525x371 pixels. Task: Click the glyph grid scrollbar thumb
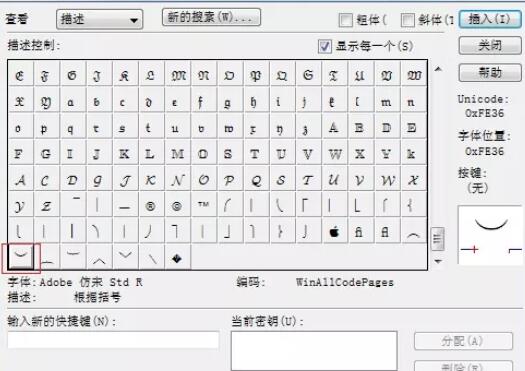438,239
